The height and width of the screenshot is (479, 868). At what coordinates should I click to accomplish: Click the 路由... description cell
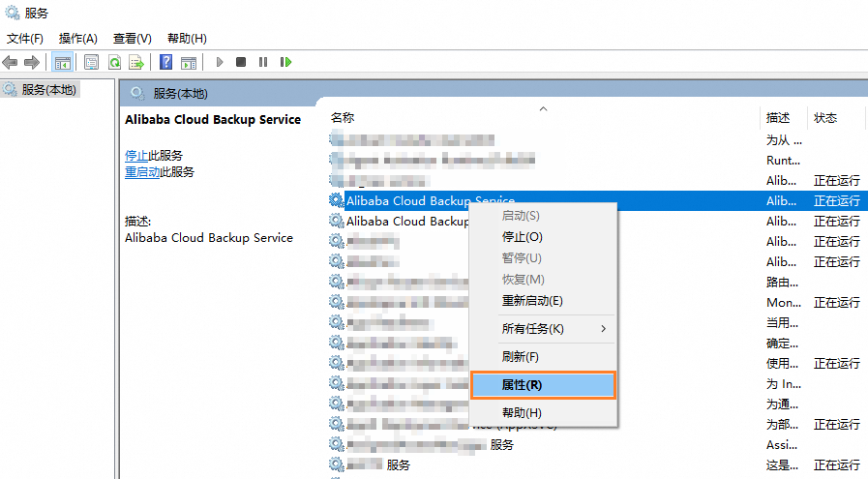[782, 282]
